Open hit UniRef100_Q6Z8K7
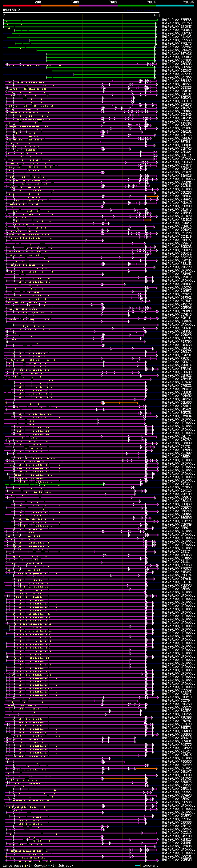This screenshot has height=868, width=197. [177, 71]
